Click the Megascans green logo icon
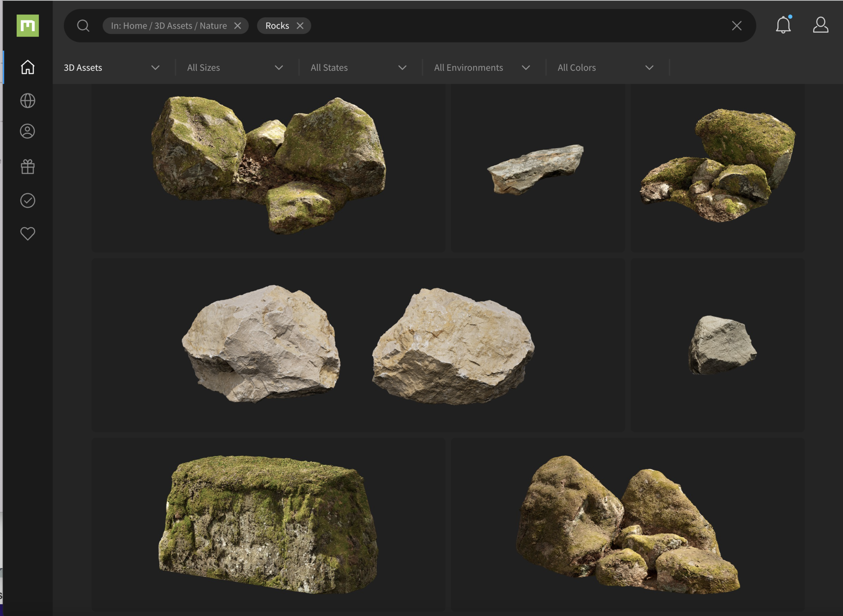The image size is (843, 616). (x=28, y=26)
